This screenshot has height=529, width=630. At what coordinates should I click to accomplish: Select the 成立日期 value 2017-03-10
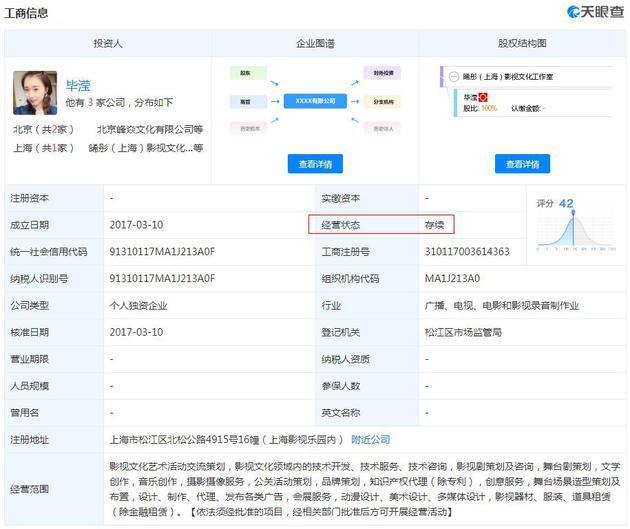click(136, 225)
